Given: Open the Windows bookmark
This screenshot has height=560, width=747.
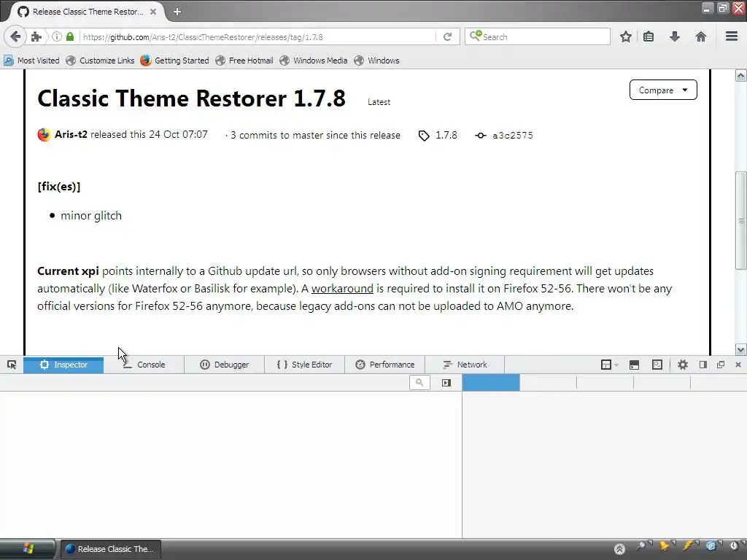Looking at the screenshot, I should point(377,61).
